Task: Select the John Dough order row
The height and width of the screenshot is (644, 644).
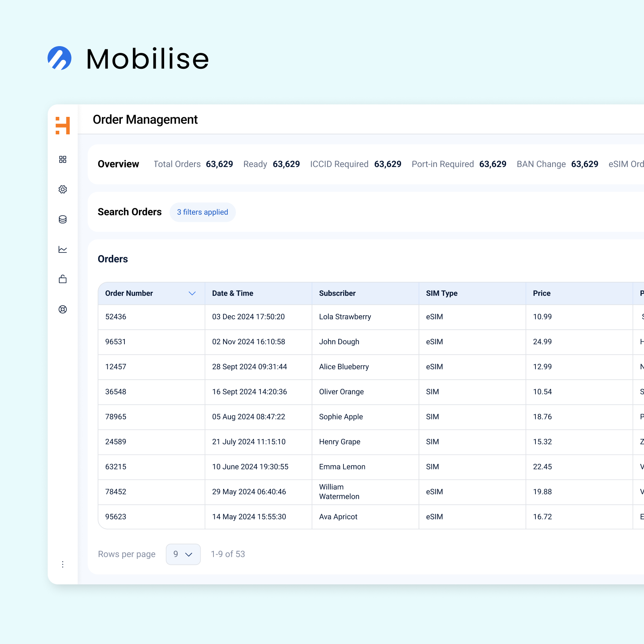Action: click(x=339, y=342)
